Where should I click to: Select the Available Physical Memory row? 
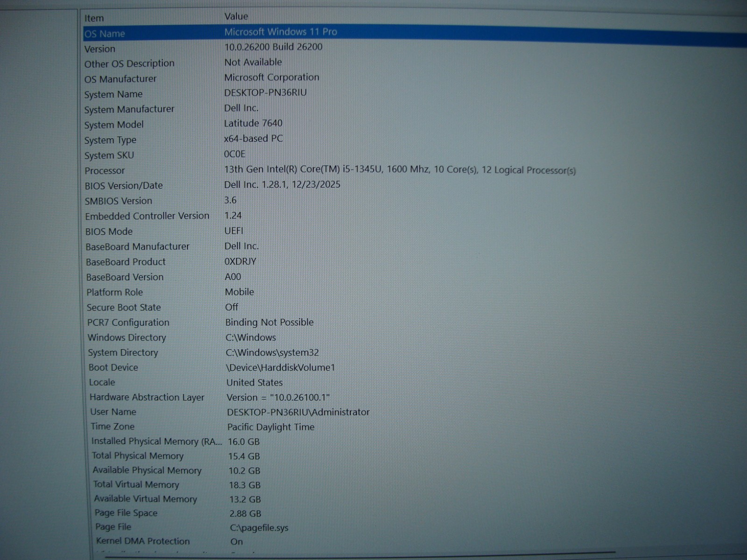pos(147,470)
